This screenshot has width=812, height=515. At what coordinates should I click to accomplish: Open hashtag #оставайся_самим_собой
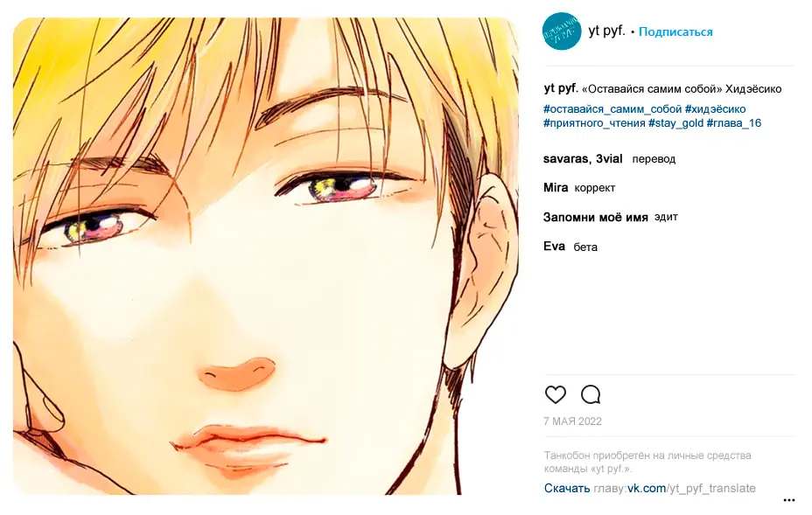(x=612, y=109)
